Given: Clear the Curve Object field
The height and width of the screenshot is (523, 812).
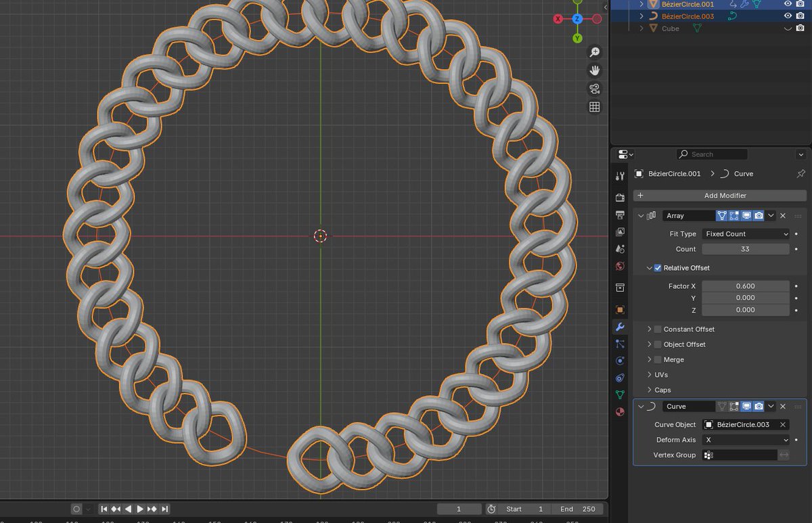Looking at the screenshot, I should click(x=783, y=425).
